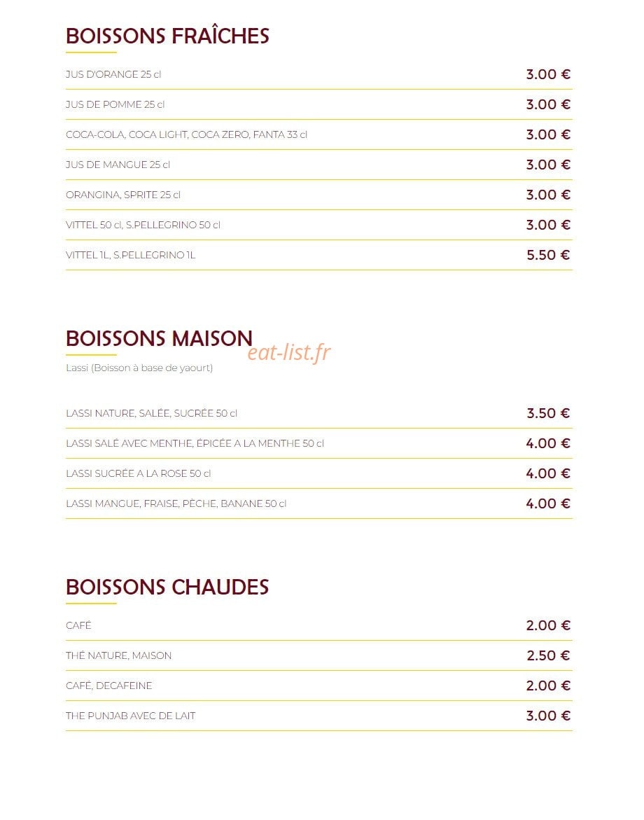Click the BOISSONS FRAÎCHES heading
Viewport: 644px width, 820px height.
167,36
